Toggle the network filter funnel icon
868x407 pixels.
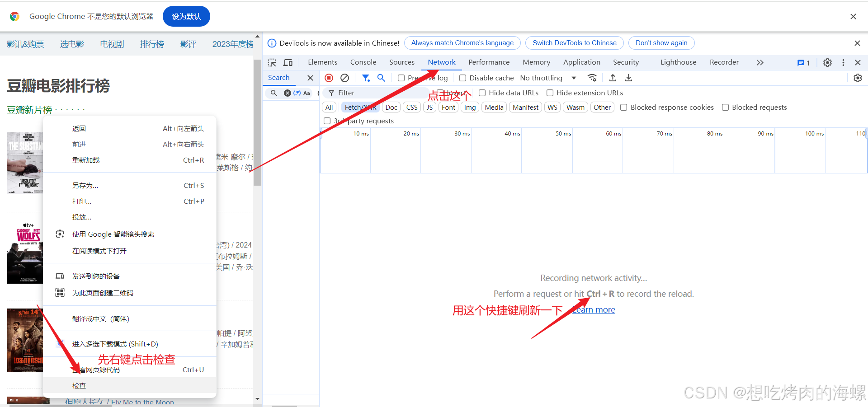coord(366,78)
